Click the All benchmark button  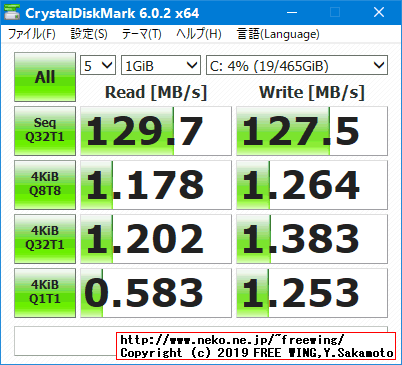(45, 77)
